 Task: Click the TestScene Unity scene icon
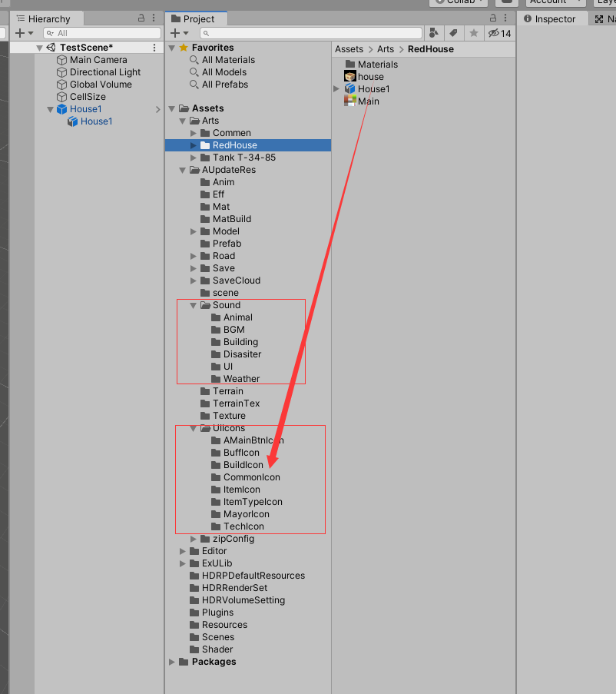51,48
